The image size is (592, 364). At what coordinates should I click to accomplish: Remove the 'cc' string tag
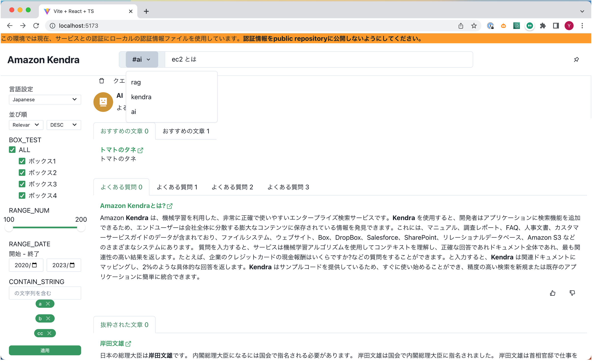pyautogui.click(x=49, y=333)
